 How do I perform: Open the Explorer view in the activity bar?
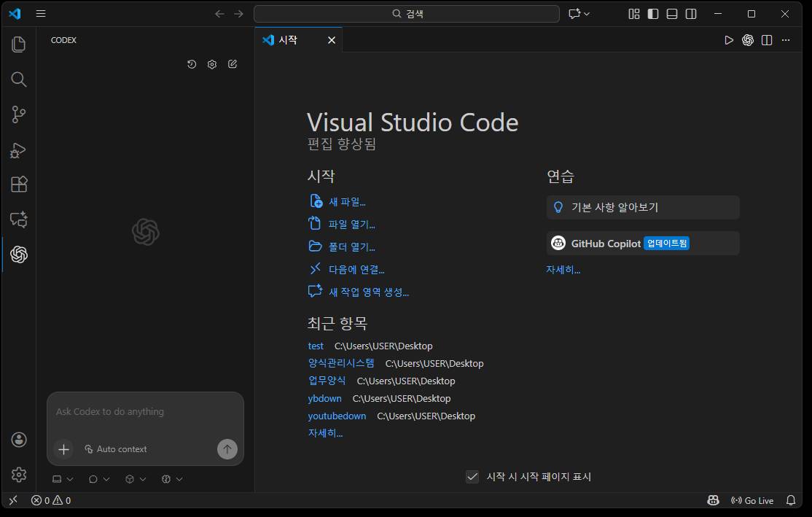click(18, 44)
